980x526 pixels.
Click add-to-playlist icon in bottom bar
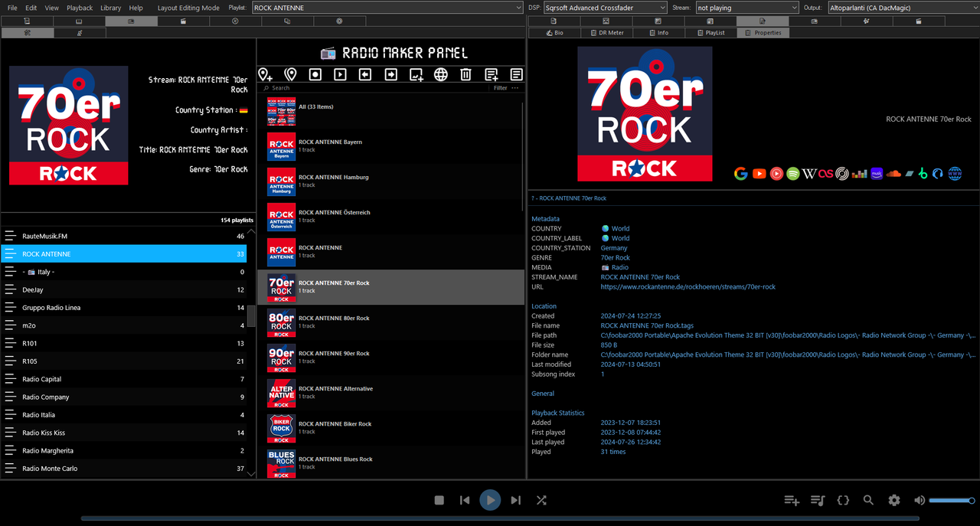[x=792, y=500]
